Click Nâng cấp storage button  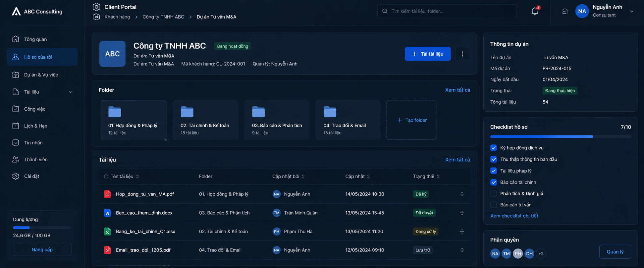(42, 249)
